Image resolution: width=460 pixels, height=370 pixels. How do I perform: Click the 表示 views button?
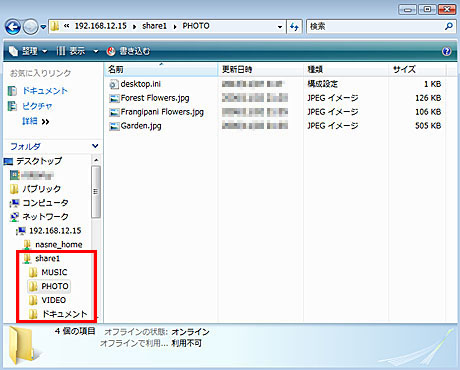[71, 51]
